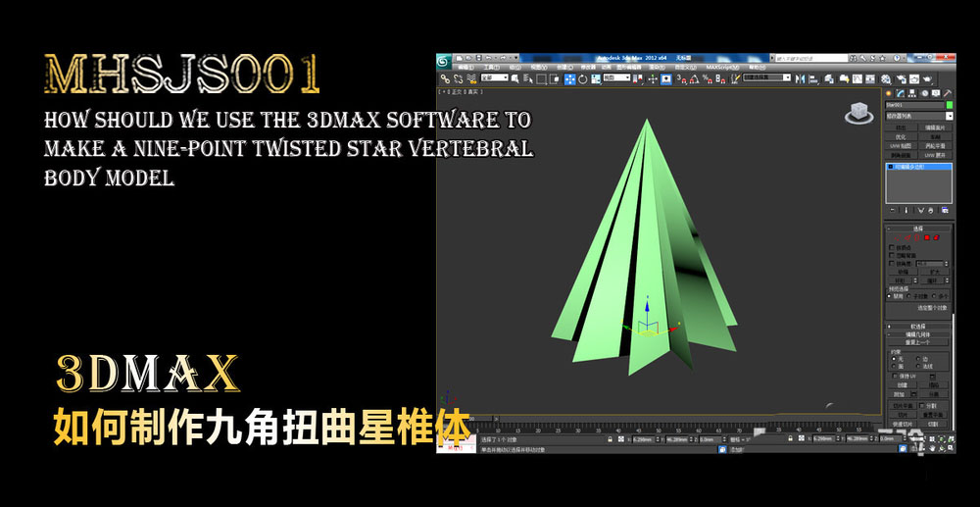Image resolution: width=980 pixels, height=507 pixels.
Task: Expand the Modifier List dropdown
Action: [919, 117]
